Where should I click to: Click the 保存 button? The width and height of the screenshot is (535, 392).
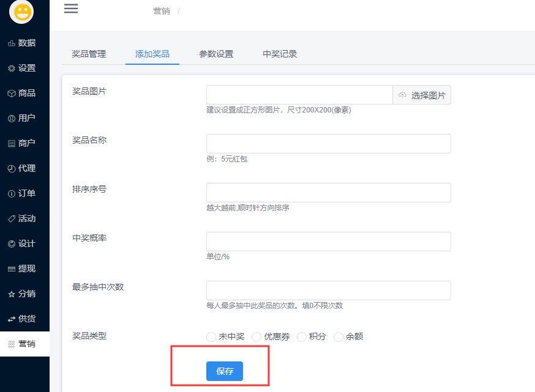pyautogui.click(x=225, y=371)
